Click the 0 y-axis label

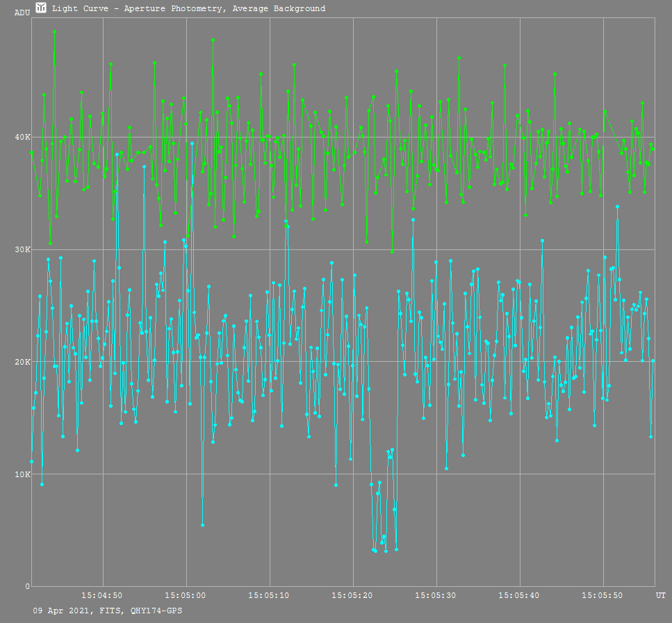[x=28, y=587]
